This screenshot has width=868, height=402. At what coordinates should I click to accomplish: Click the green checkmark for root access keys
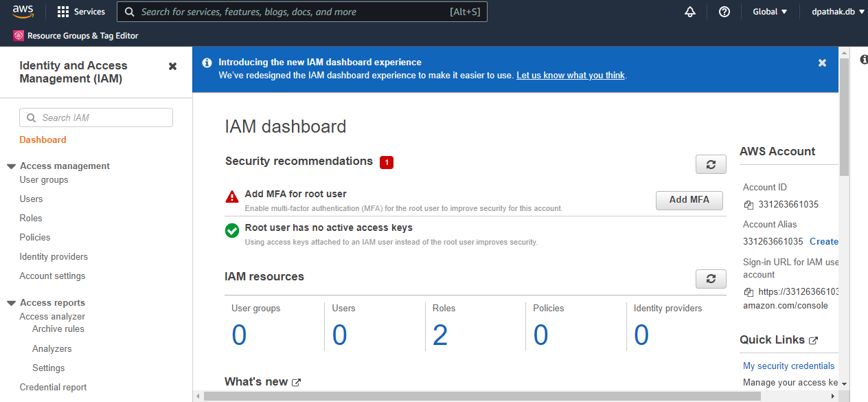tap(232, 230)
